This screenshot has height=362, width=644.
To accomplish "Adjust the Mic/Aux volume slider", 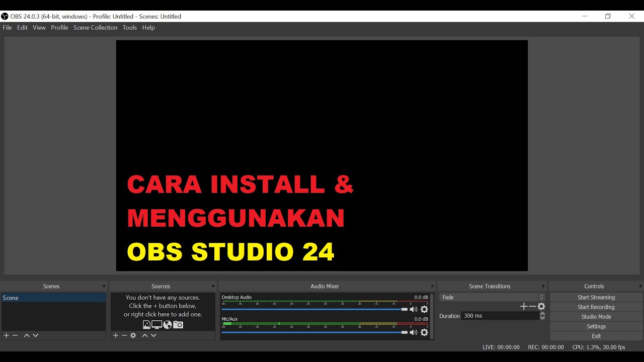I will click(x=314, y=332).
